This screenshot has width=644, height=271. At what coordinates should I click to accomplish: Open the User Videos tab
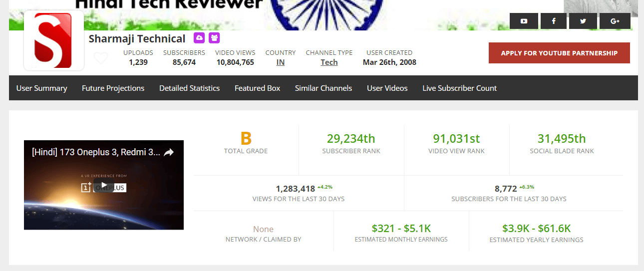pos(387,88)
